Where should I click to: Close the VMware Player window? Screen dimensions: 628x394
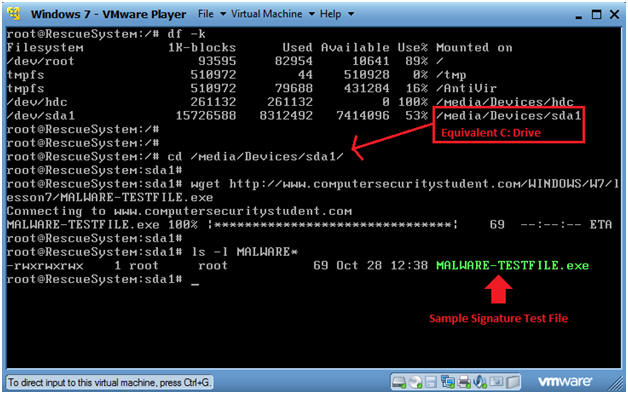[614, 14]
